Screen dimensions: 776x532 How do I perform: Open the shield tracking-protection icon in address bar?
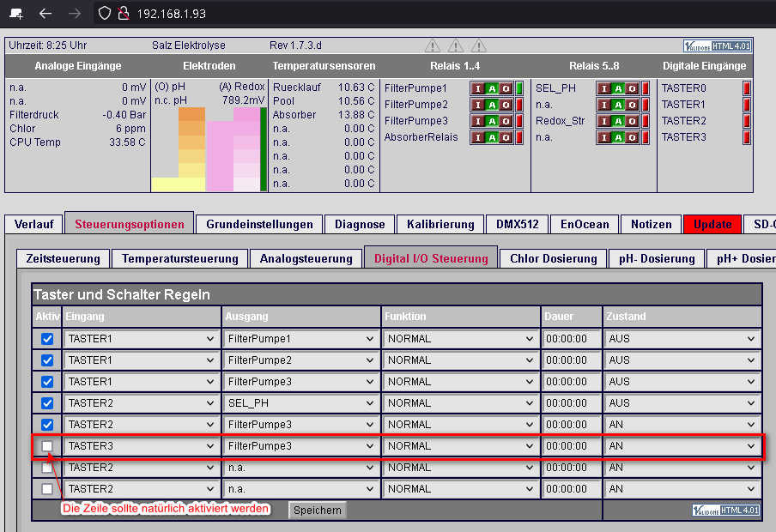click(x=104, y=14)
